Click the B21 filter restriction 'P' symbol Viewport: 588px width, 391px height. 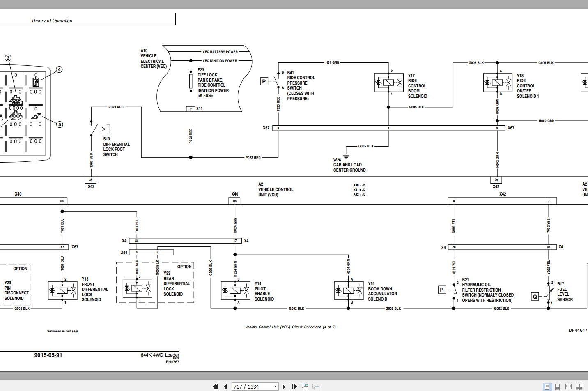point(442,290)
